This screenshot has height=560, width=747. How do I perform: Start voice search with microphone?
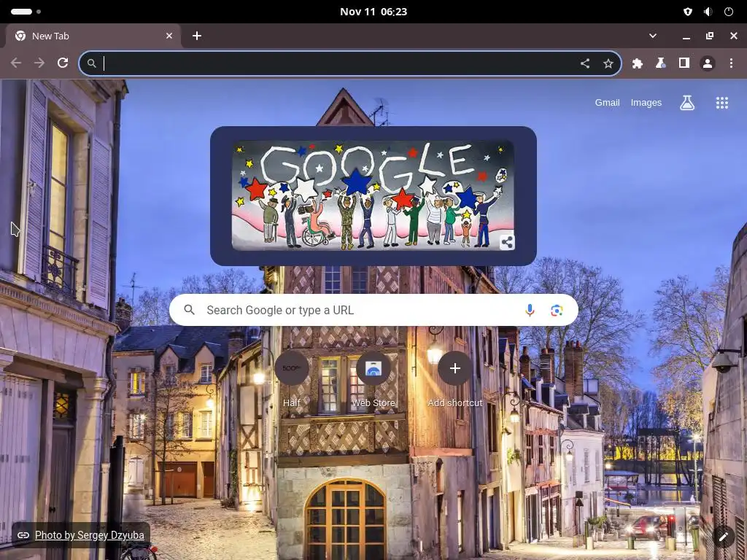[x=530, y=310]
